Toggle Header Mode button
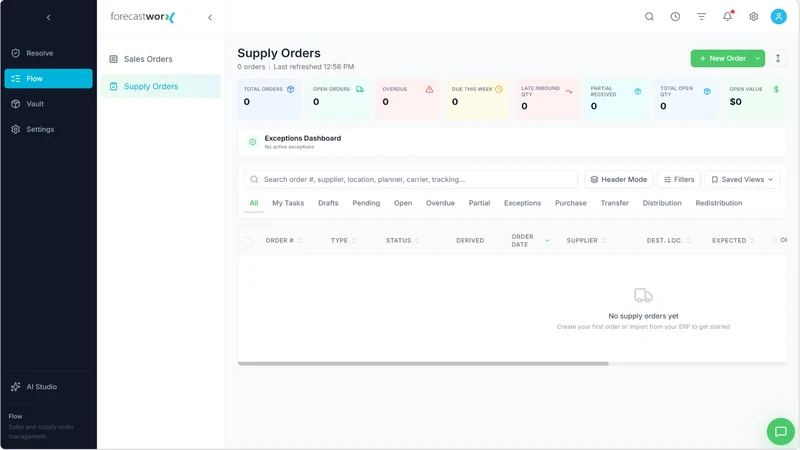Screen dimensions: 800x450 618,180
